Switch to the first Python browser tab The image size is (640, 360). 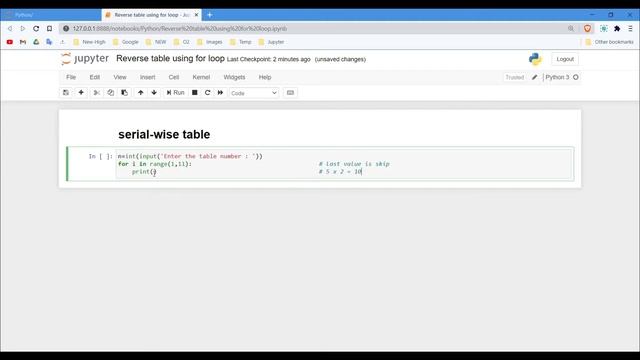51,15
